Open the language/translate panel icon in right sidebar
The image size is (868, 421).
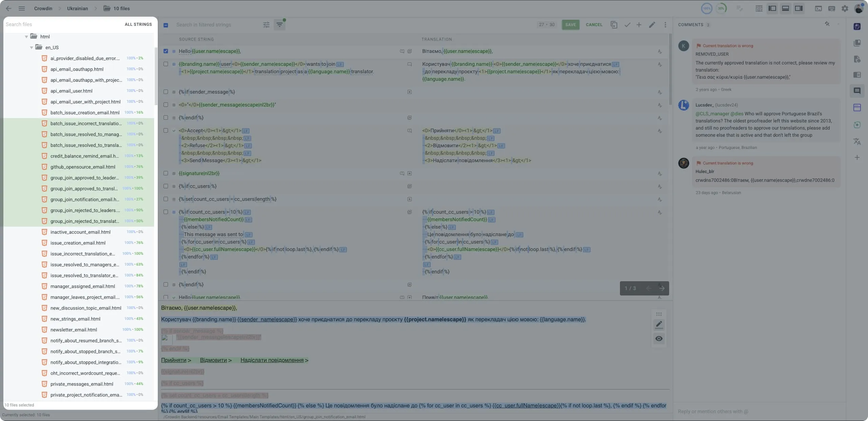[x=856, y=141]
